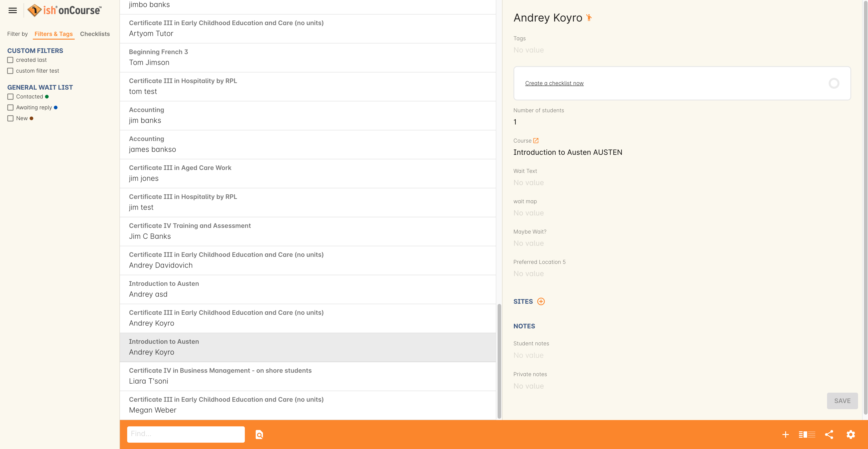This screenshot has height=449, width=868.
Task: Switch to the Filters & Tags tab
Action: click(54, 34)
